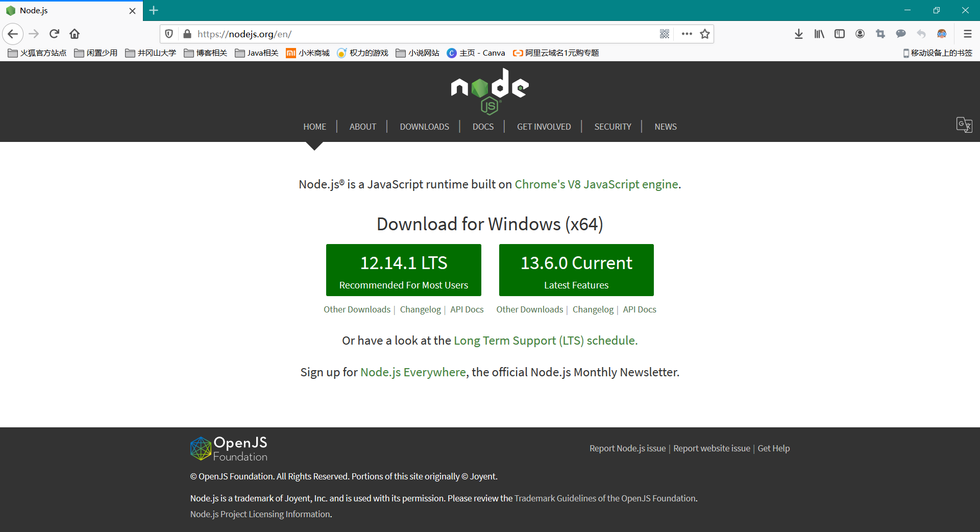Reload the page with the refresh icon
The image size is (980, 532).
pyautogui.click(x=54, y=34)
